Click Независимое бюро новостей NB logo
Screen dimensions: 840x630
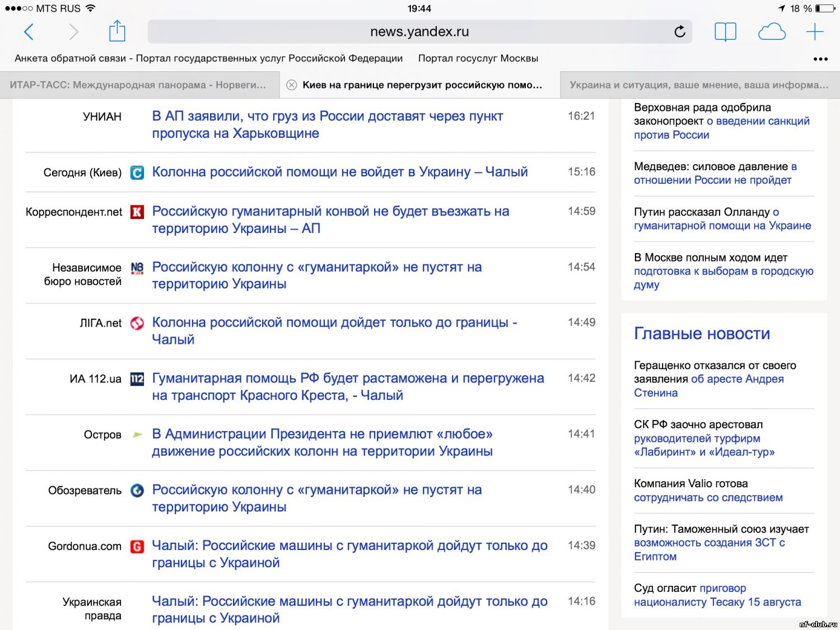click(x=137, y=268)
